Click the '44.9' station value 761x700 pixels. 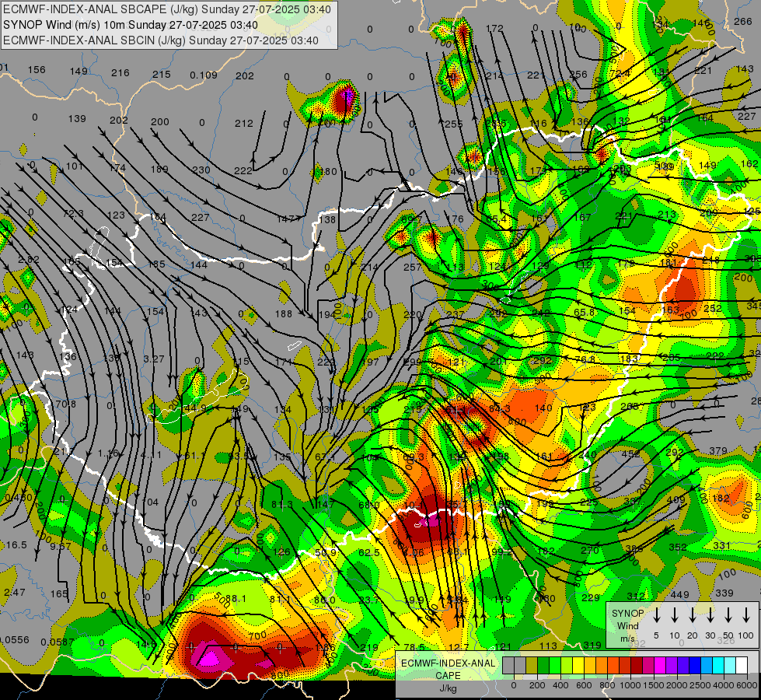coord(196,408)
